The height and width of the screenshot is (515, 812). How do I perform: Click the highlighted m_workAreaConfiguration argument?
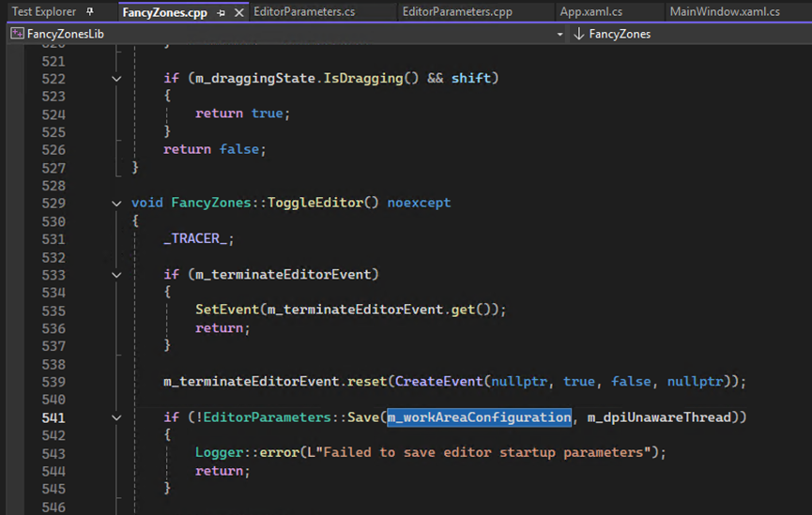[479, 417]
